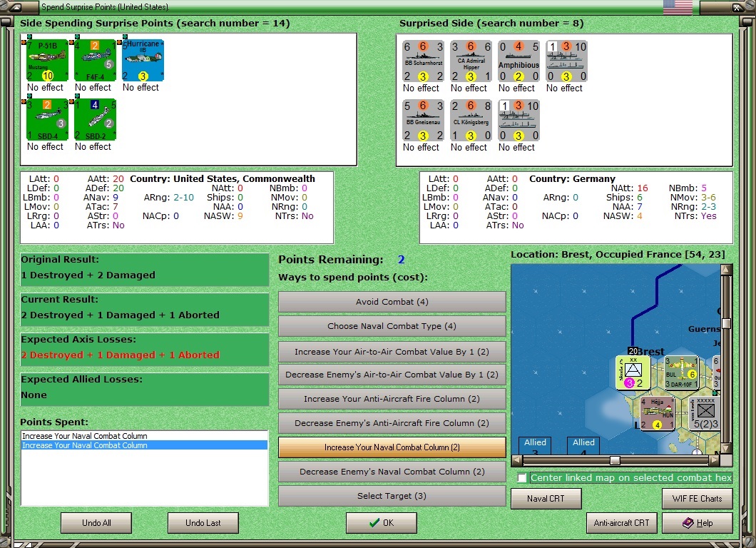
Task: Click the 5(2)3 army unit counter on map
Action: pyautogui.click(x=705, y=413)
